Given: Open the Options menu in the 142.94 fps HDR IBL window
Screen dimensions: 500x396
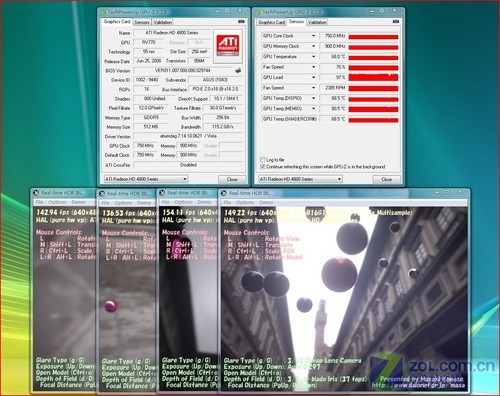Looking at the screenshot, I should 57,202.
